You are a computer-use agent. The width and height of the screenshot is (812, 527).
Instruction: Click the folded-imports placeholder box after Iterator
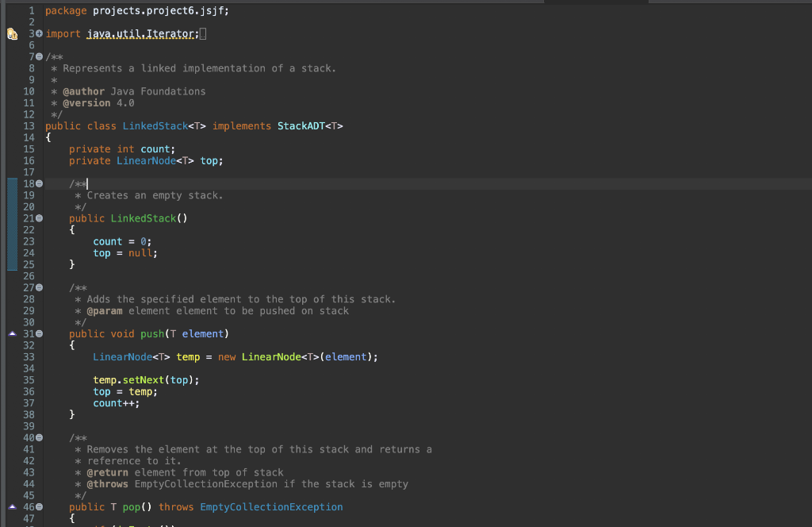(x=203, y=34)
